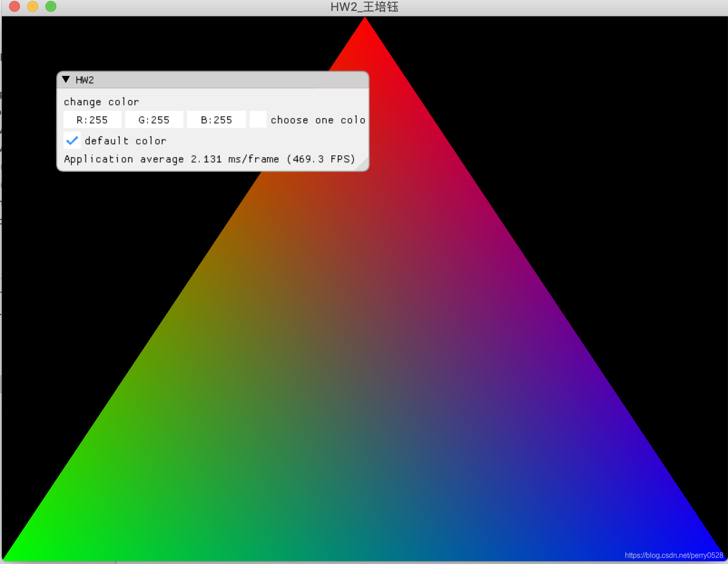Maximize the window with the green button
The image size is (728, 564).
51,6
